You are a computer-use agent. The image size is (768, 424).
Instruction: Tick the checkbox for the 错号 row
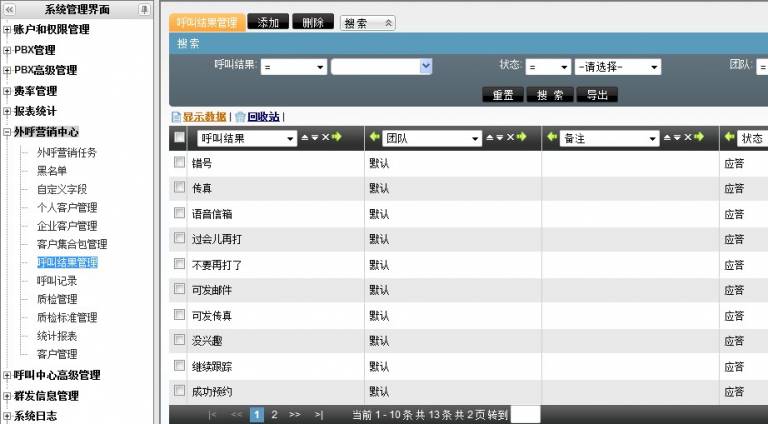(x=179, y=162)
